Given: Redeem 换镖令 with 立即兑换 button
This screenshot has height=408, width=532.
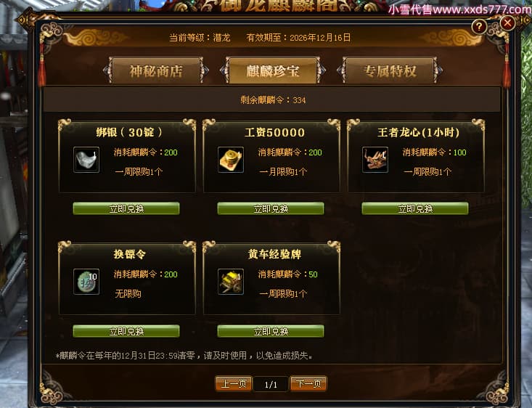Looking at the screenshot, I should (126, 331).
